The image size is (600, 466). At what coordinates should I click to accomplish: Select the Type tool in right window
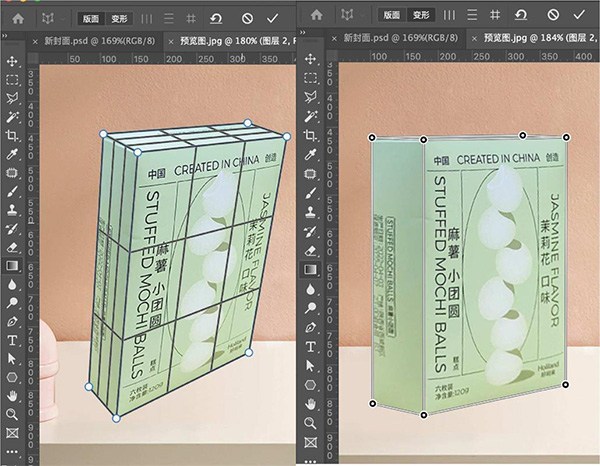tap(310, 347)
